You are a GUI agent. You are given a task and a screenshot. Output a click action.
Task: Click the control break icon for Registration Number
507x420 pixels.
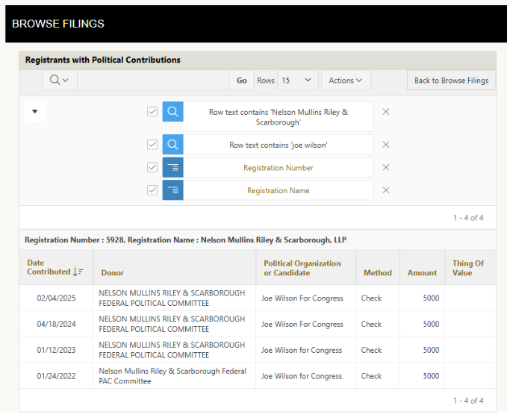(172, 168)
